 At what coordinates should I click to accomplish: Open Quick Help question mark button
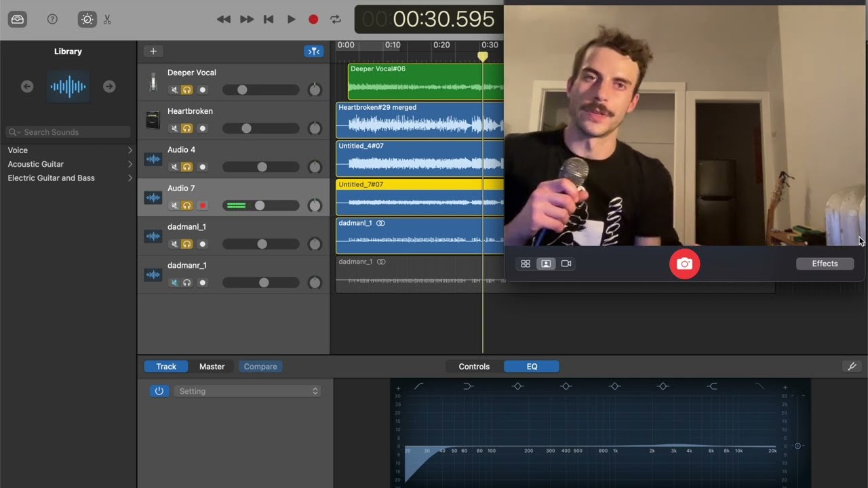click(x=52, y=20)
